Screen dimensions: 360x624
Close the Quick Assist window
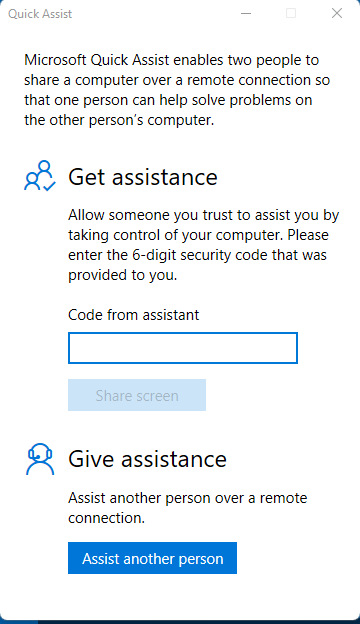tap(337, 14)
